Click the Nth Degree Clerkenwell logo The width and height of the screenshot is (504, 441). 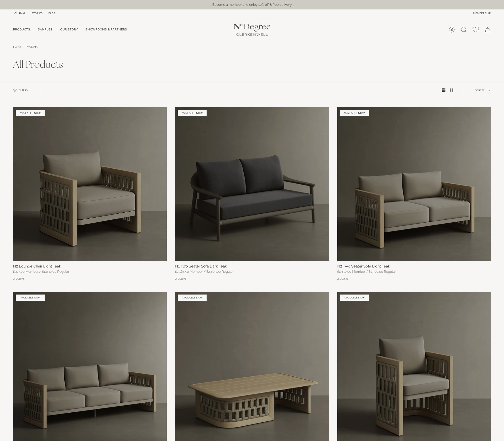tap(252, 30)
